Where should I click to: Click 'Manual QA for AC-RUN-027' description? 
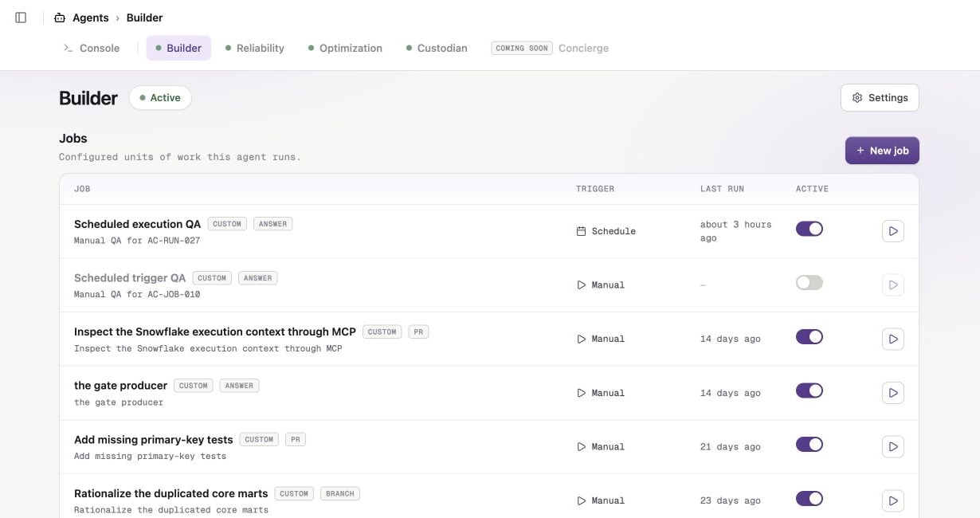click(x=137, y=241)
